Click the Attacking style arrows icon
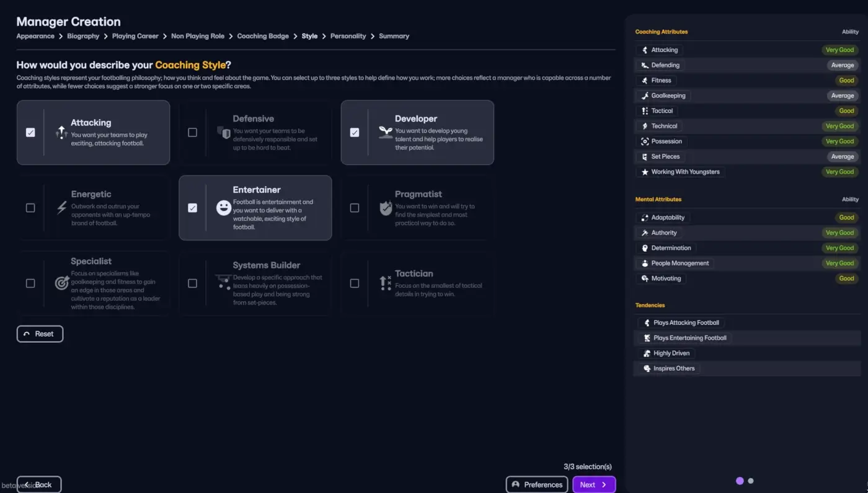 [61, 132]
